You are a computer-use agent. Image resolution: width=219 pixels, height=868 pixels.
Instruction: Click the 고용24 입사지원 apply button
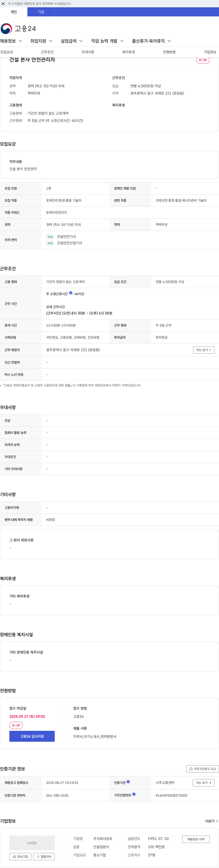32,736
